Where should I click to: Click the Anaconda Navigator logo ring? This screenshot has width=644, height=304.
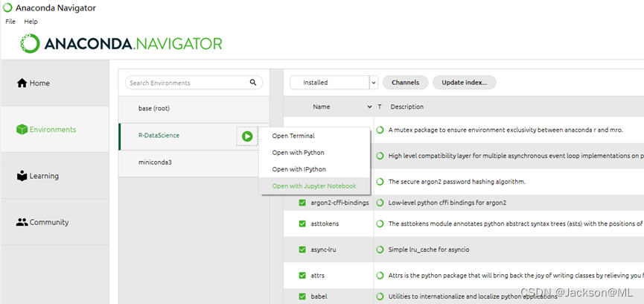(31, 43)
